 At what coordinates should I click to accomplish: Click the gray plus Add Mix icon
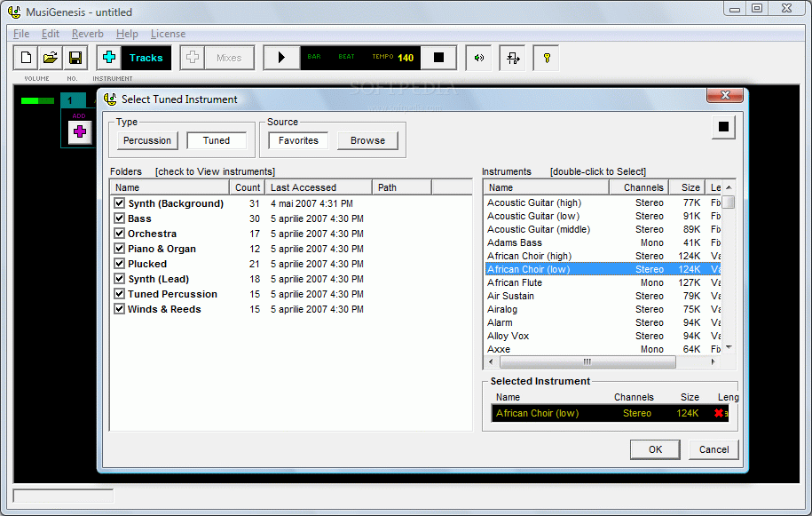pyautogui.click(x=193, y=58)
